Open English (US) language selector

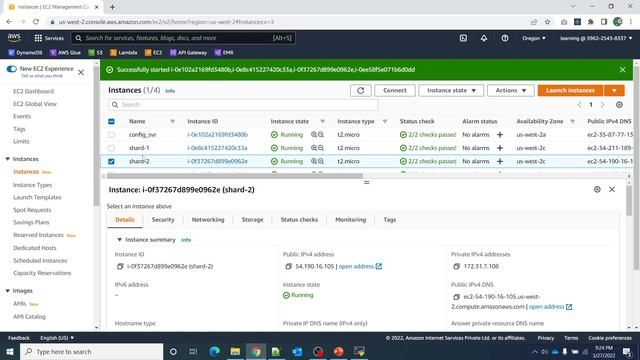point(57,338)
